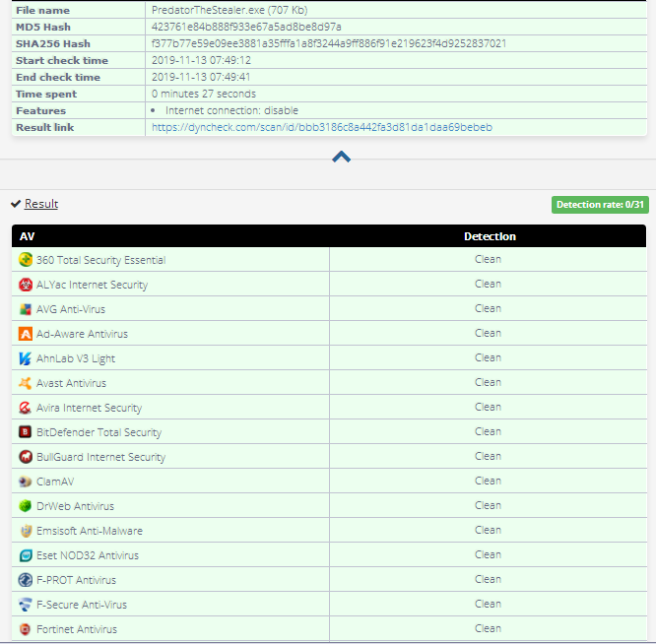Click the Avast Antivirus icon
Screen dimensions: 656x644
tap(26, 383)
